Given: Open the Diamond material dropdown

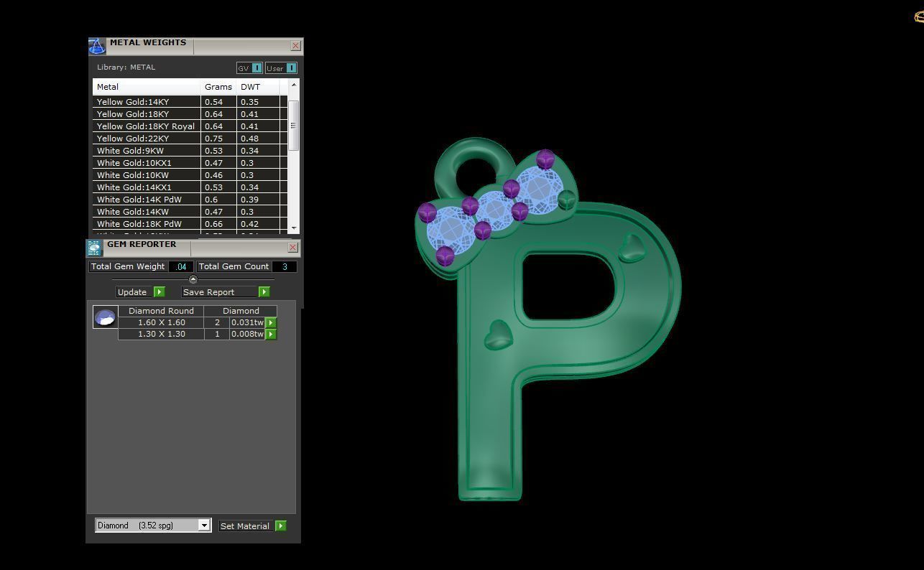Looking at the screenshot, I should pyautogui.click(x=204, y=525).
